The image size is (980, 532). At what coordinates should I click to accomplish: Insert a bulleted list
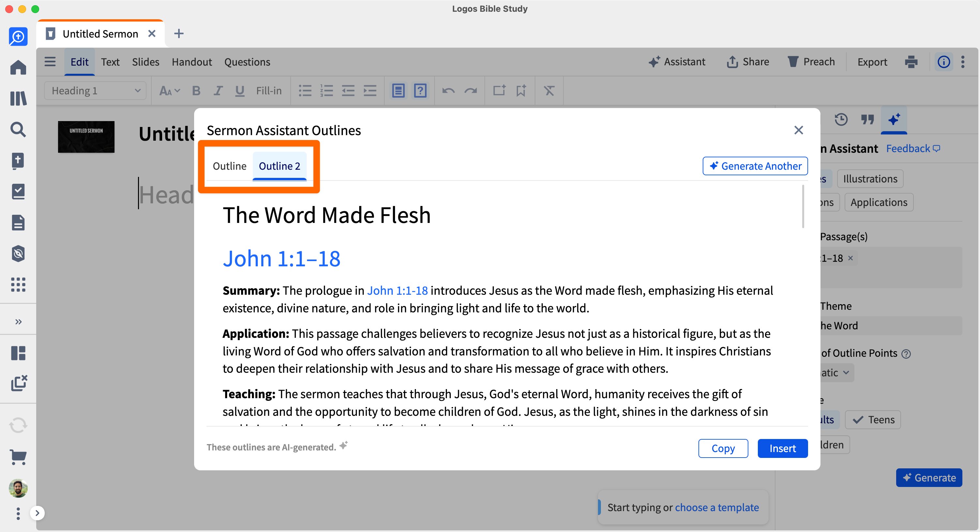pyautogui.click(x=305, y=90)
